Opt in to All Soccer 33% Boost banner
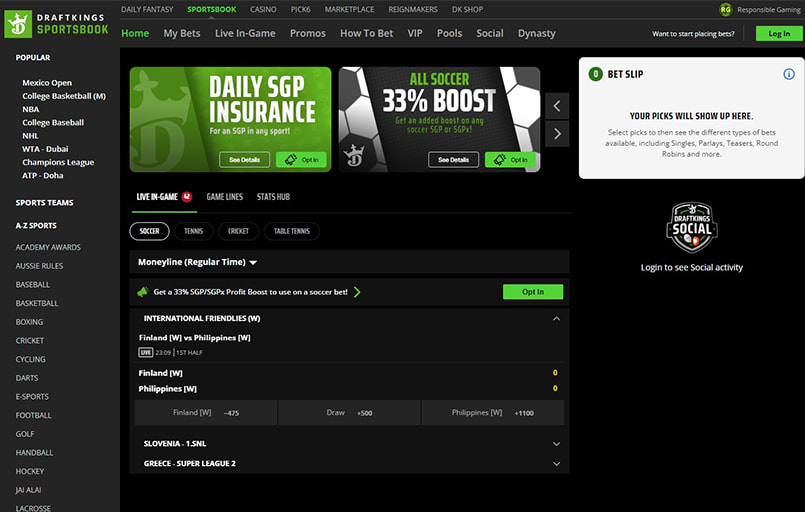 tap(510, 160)
